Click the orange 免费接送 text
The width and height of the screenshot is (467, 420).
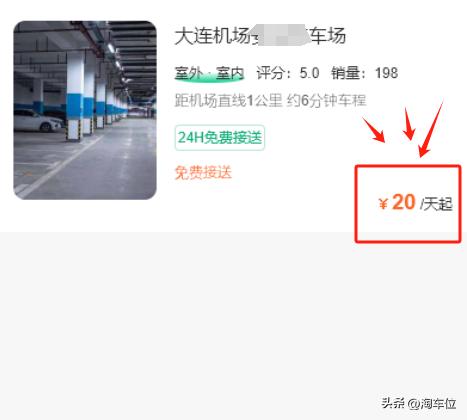[x=203, y=173]
